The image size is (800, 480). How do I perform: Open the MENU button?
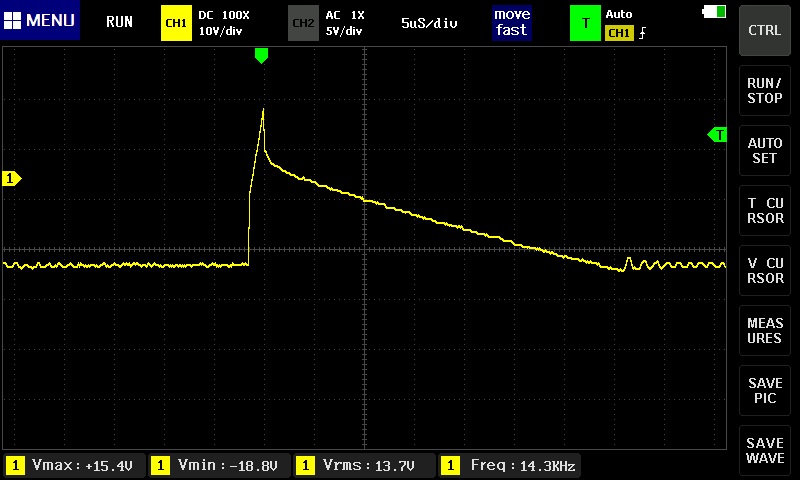[40, 21]
